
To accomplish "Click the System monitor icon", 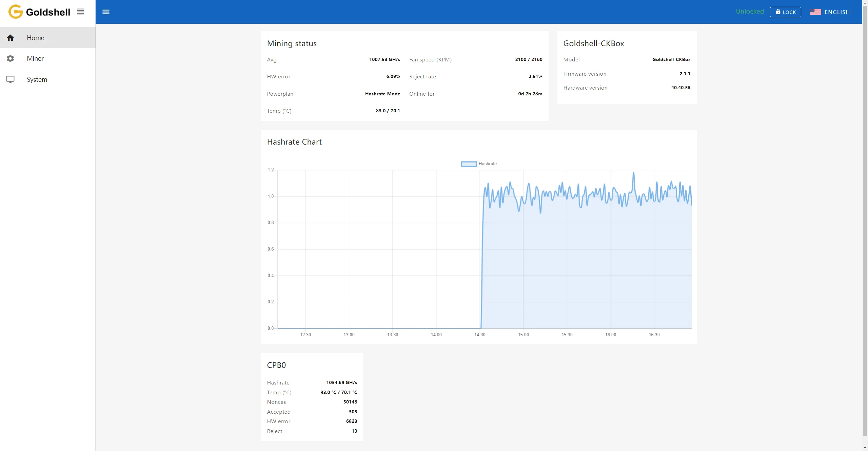I will (11, 79).
